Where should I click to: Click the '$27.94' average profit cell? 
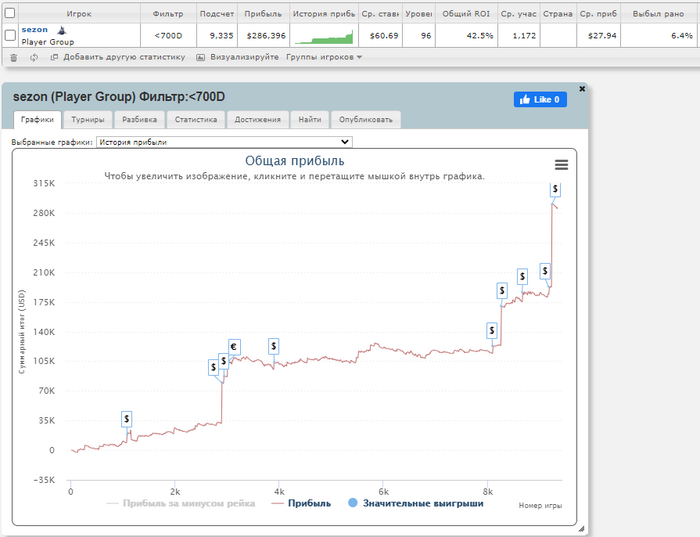(598, 35)
